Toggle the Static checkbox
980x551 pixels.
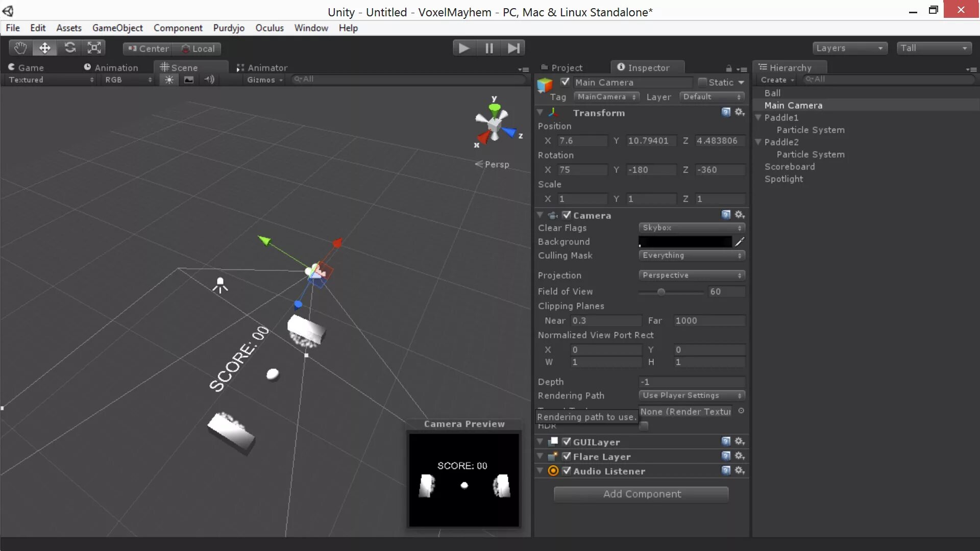702,82
